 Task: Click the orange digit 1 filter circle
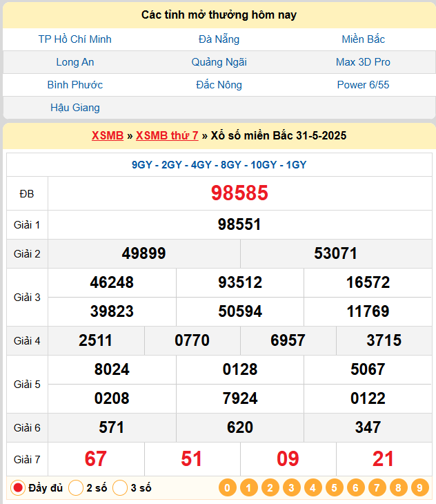point(248,487)
